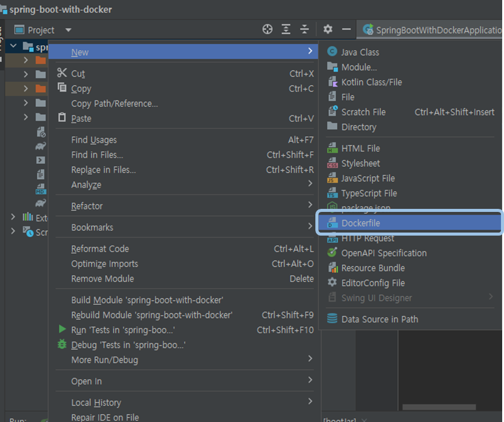Open the New submenu
504x422 pixels.
[x=183, y=52]
